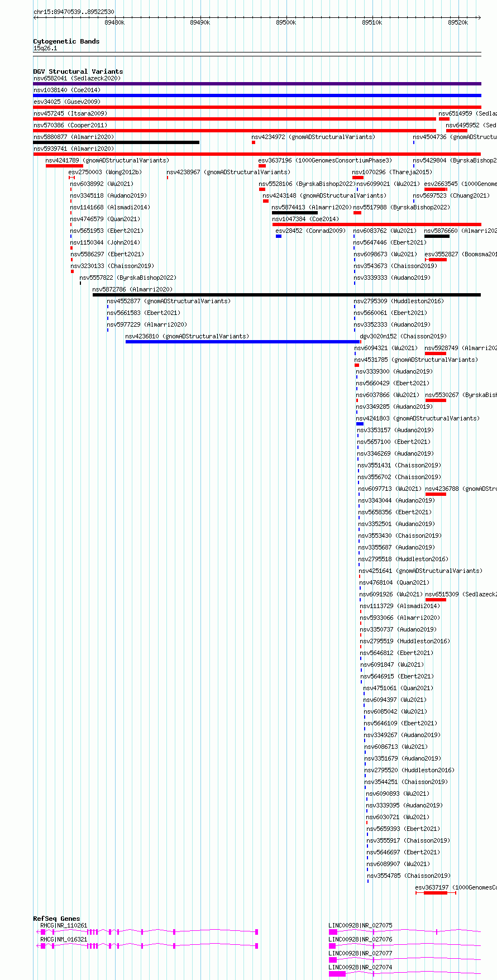Open nsv3345118 (Audano2019) label
The image size is (497, 980).
108,195
